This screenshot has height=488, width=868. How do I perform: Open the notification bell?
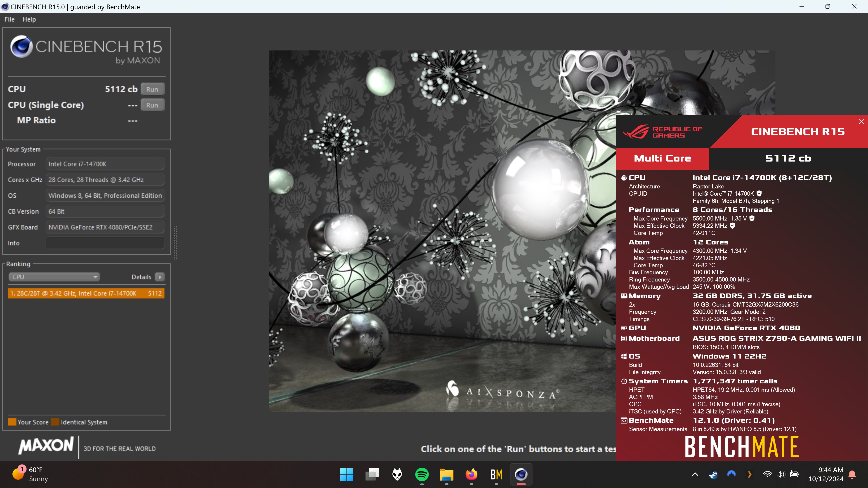click(852, 474)
